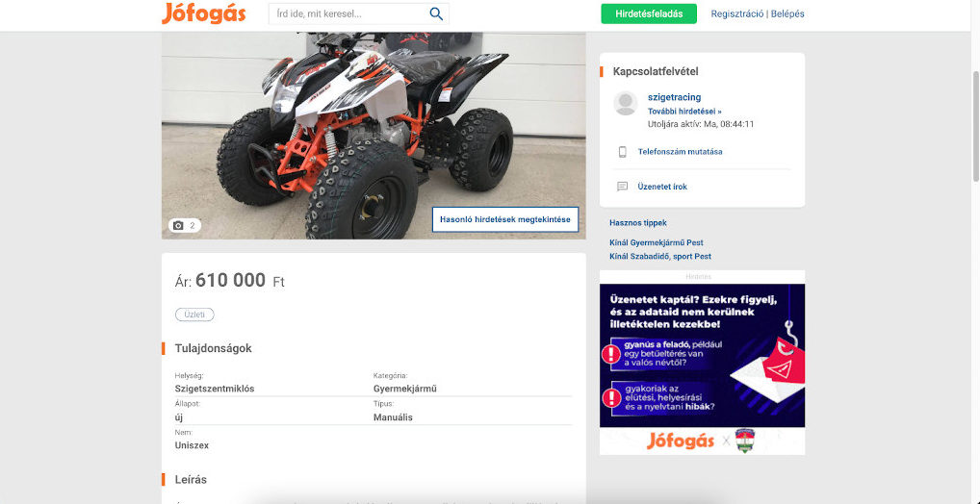Click the Üzleti tag chip

point(194,315)
